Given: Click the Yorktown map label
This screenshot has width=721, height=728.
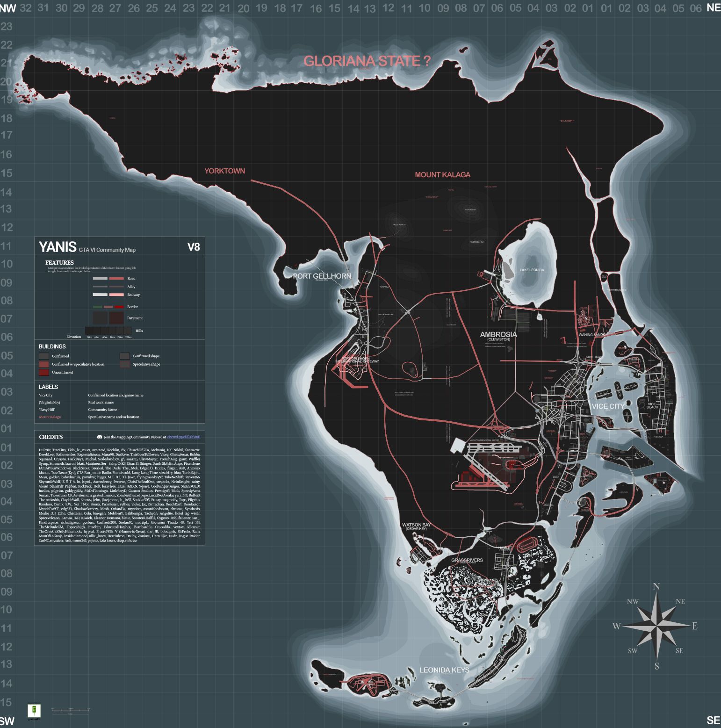Looking at the screenshot, I should pyautogui.click(x=224, y=171).
